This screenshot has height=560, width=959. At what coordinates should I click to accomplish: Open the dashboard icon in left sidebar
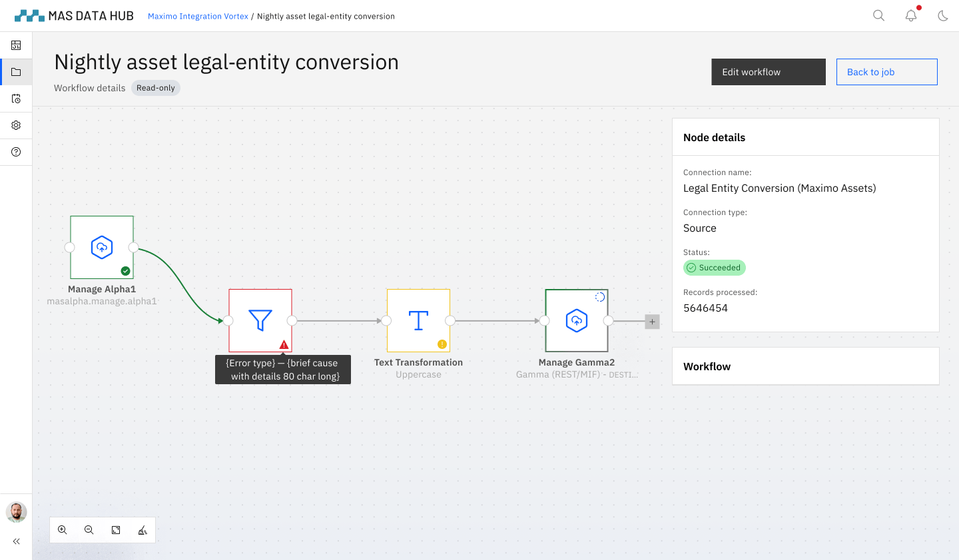coord(16,45)
